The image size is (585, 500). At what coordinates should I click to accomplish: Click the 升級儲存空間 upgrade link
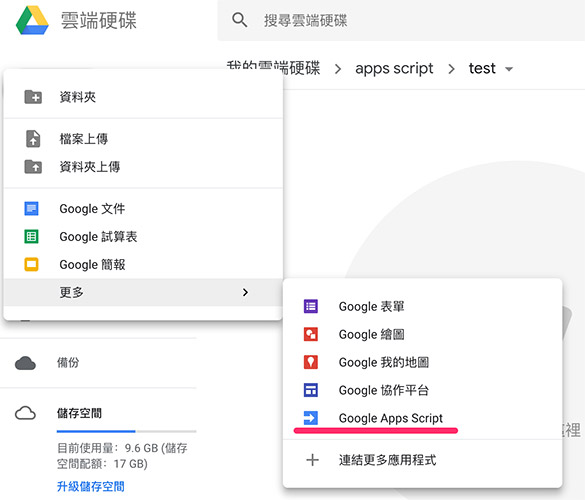pyautogui.click(x=91, y=486)
